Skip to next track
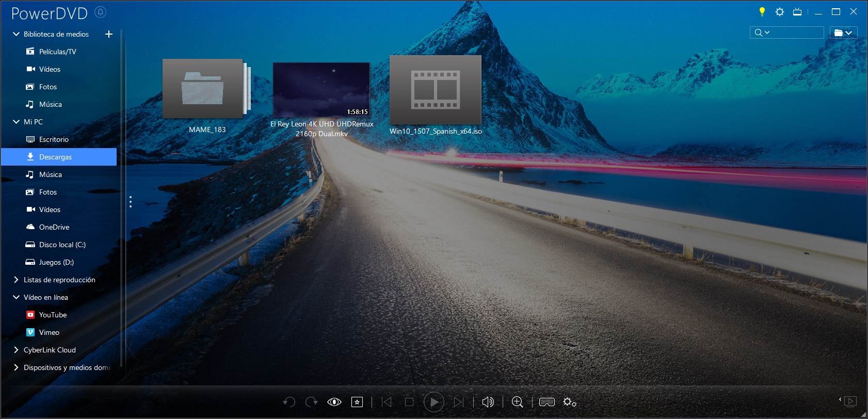Viewport: 868px width, 419px height. tap(458, 402)
